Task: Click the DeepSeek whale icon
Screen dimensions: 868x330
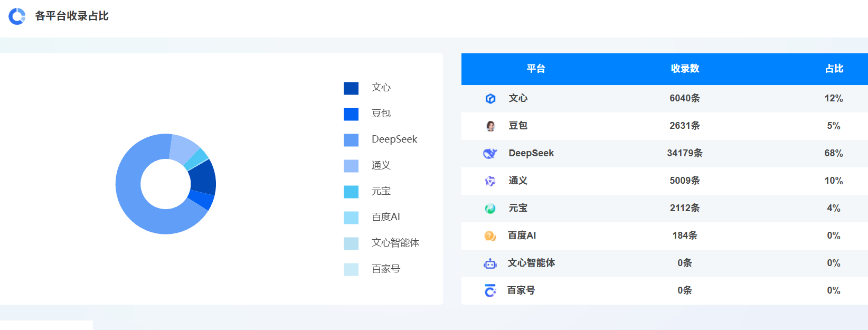Action: point(490,153)
